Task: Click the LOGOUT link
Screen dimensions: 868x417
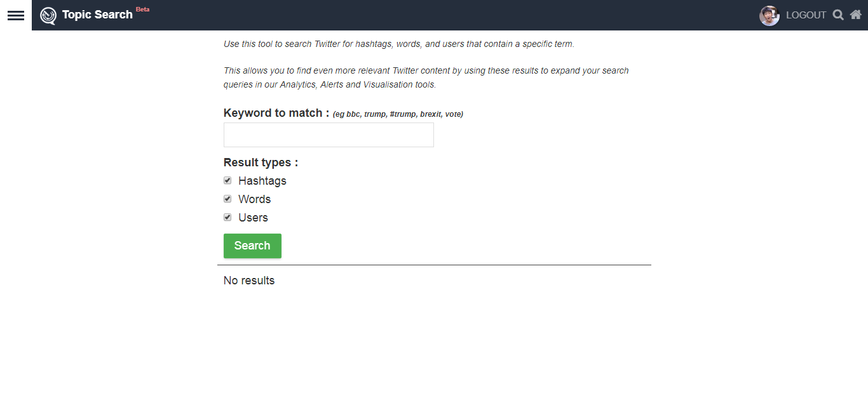Action: (x=806, y=15)
